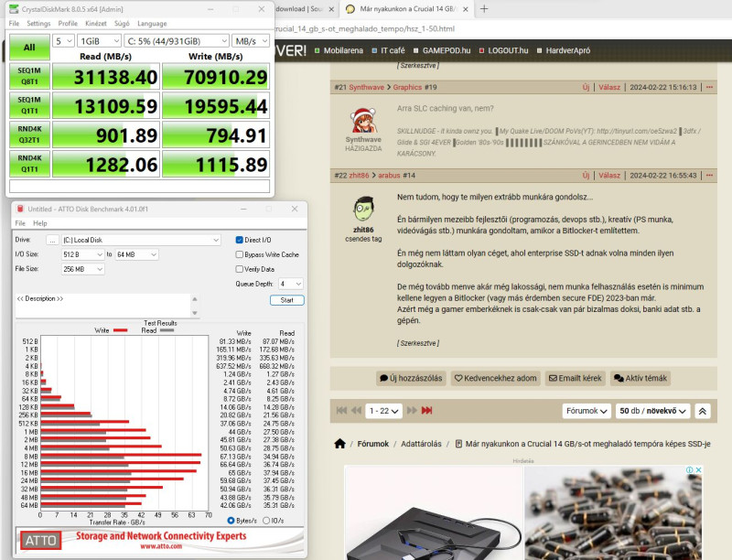Open the 64 MB maximum I/O size dropdown

pos(136,254)
